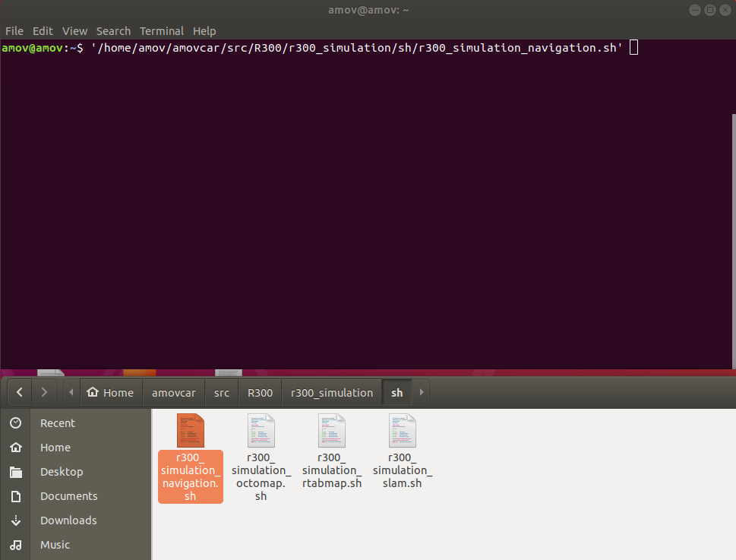Go back in file manager
The width and height of the screenshot is (736, 560).
tap(20, 392)
